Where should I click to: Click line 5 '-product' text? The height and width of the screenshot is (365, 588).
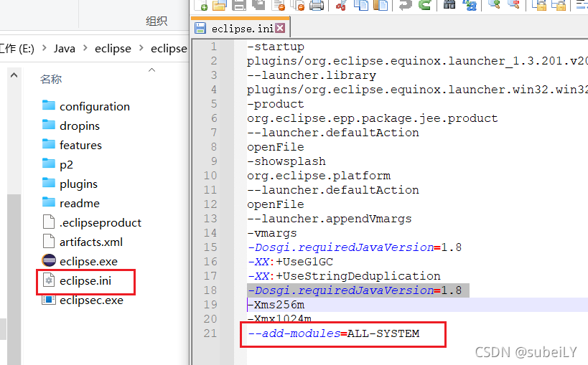[x=276, y=104]
